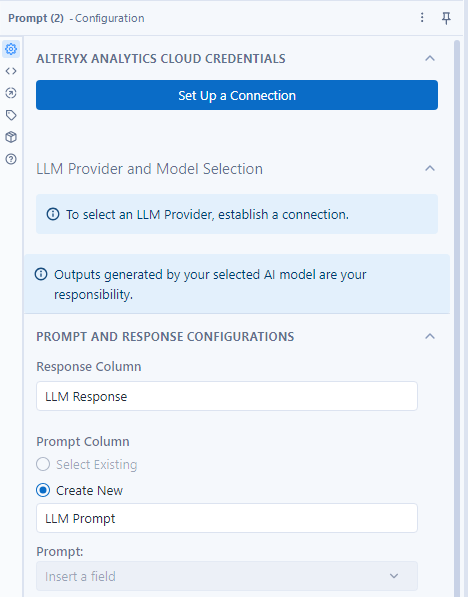
Task: Choose the Select Existing radio option
Action: coord(43,464)
